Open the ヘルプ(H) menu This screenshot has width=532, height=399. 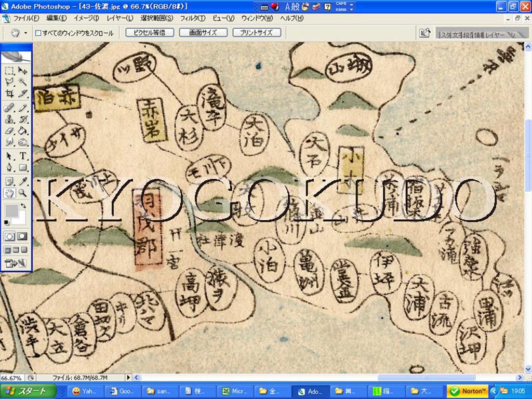[292, 18]
